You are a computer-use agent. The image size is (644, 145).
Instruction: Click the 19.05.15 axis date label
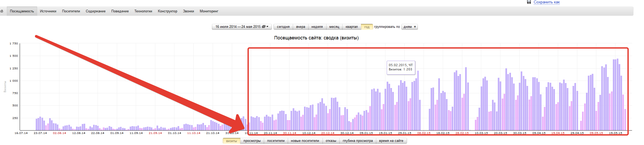click(616, 133)
